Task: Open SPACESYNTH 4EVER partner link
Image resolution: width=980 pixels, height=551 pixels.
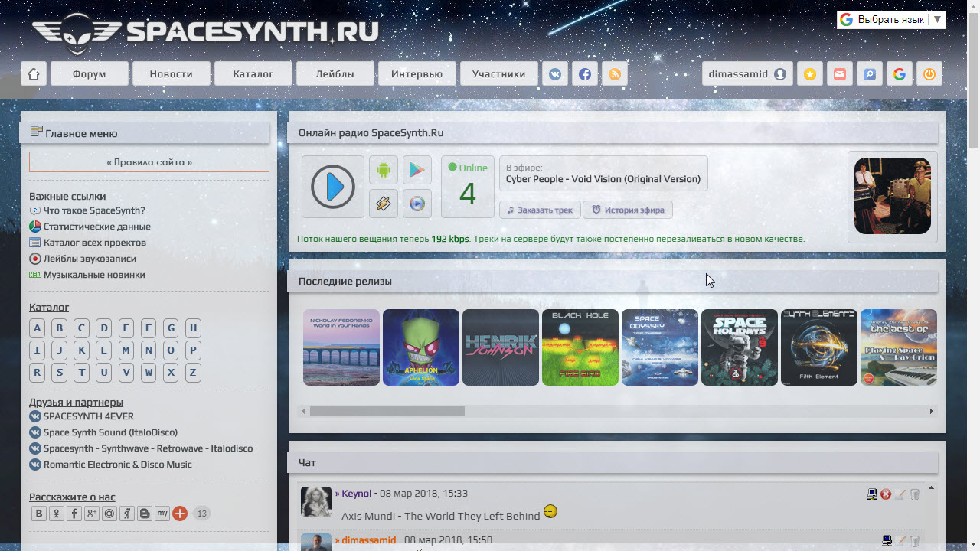Action: point(89,416)
